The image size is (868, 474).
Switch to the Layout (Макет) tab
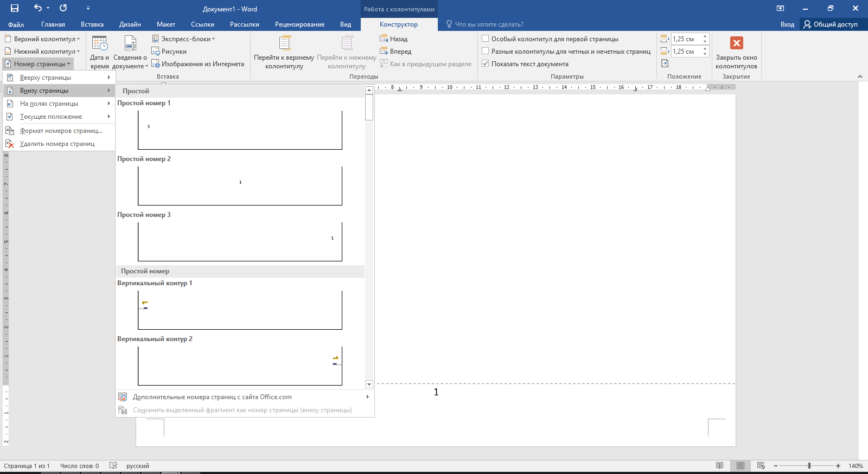point(166,24)
